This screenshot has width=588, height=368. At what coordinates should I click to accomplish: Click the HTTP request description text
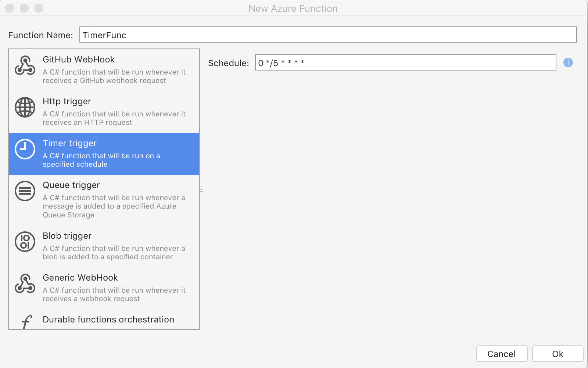114,118
